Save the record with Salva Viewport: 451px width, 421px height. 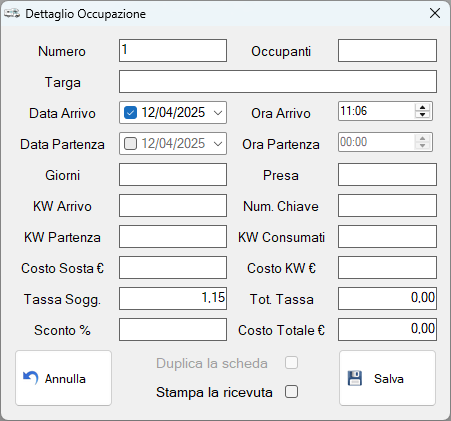(x=387, y=378)
